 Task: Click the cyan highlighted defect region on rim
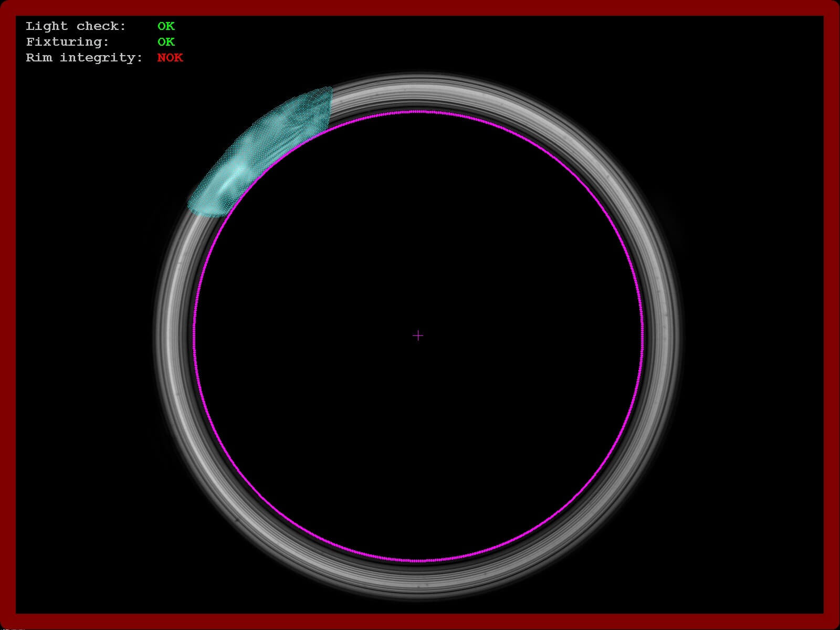(261, 151)
